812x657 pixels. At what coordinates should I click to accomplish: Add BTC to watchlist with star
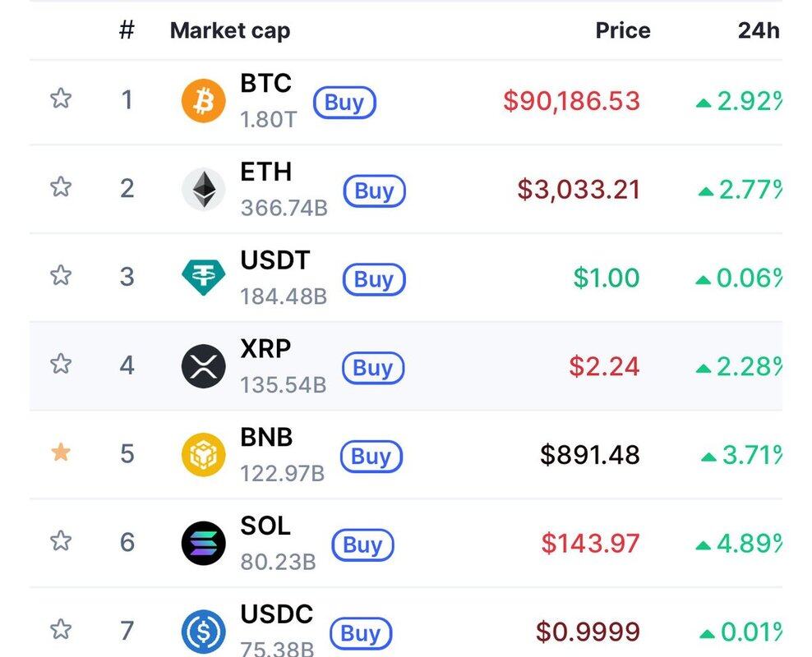tap(61, 99)
